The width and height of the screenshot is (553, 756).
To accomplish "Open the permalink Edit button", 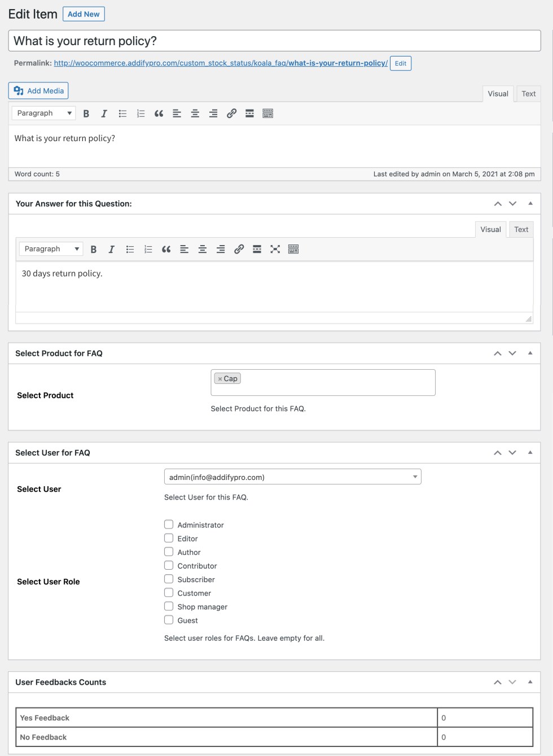I will tap(401, 63).
